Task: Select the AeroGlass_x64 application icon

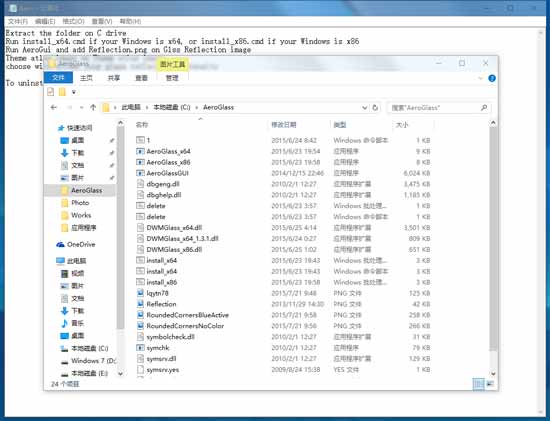Action: [x=140, y=151]
